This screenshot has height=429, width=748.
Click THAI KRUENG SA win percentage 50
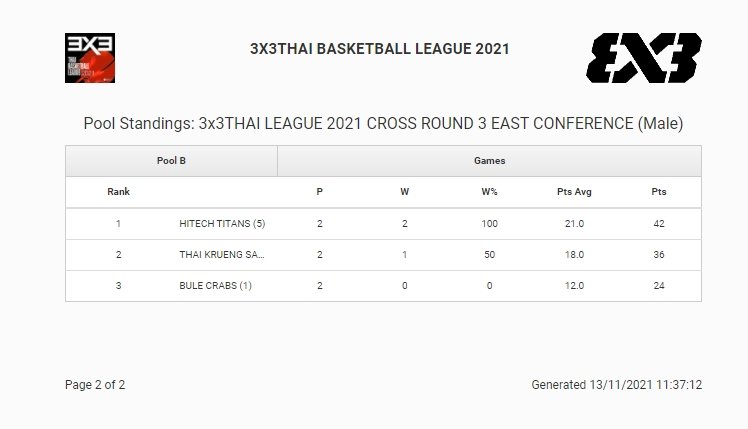[489, 255]
